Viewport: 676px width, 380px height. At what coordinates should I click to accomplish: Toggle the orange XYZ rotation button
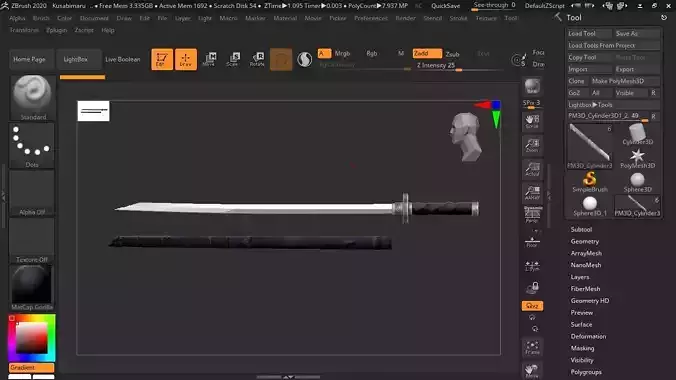[x=532, y=306]
